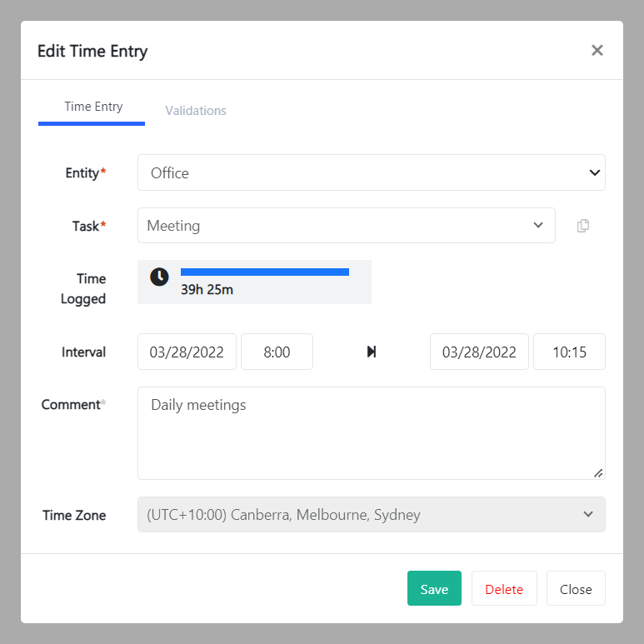644x644 pixels.
Task: Click the clock icon in Time Logged
Action: (159, 277)
